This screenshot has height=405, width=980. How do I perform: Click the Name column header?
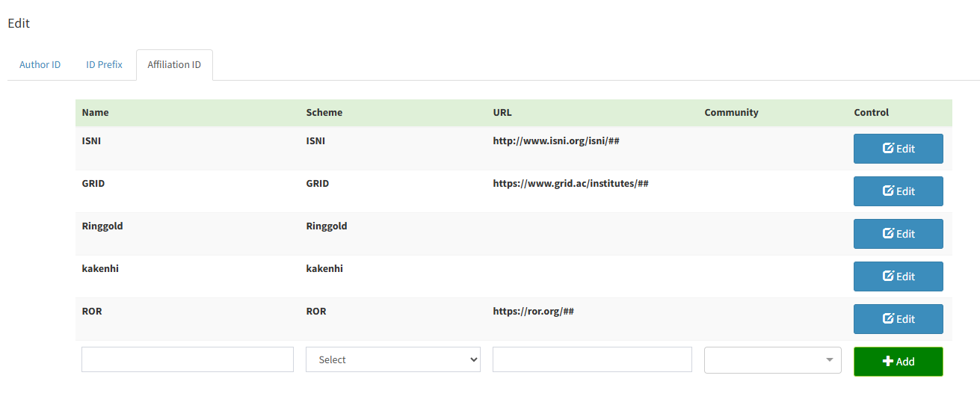point(95,112)
